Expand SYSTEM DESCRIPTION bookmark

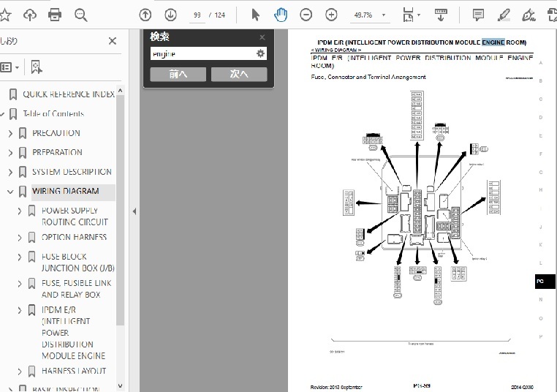coord(10,172)
